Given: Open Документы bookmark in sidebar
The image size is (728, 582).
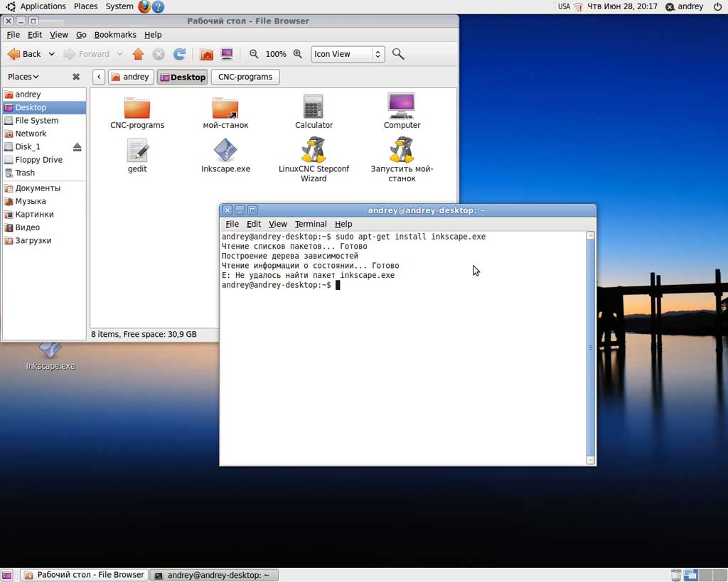Looking at the screenshot, I should pos(44,188).
